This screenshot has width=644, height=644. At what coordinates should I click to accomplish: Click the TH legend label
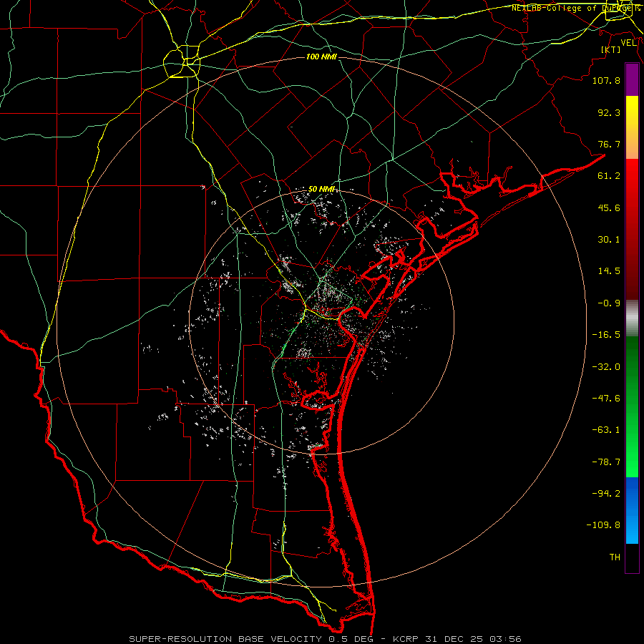point(615,557)
